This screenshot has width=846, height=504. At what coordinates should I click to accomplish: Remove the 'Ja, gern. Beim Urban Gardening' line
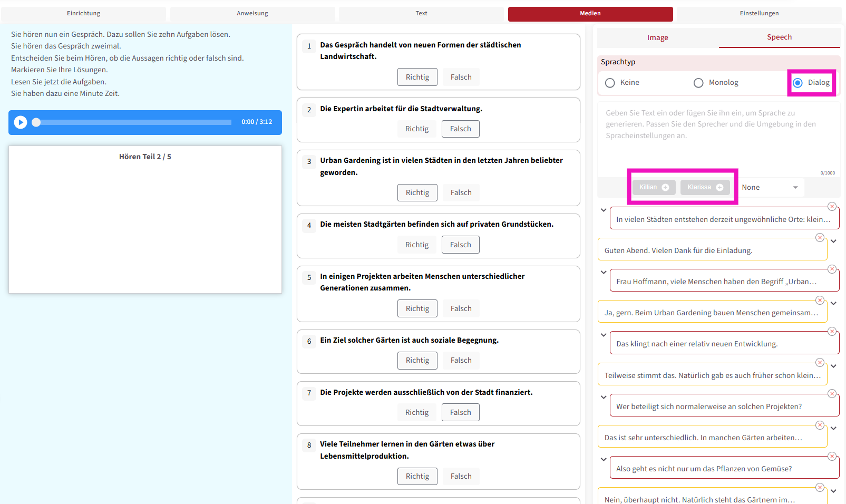820,301
